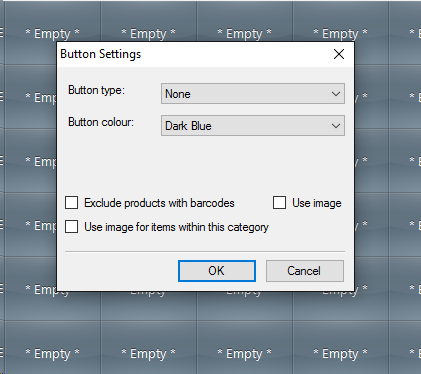Click the Button Settings title bar
The width and height of the screenshot is (421, 374).
click(x=193, y=54)
